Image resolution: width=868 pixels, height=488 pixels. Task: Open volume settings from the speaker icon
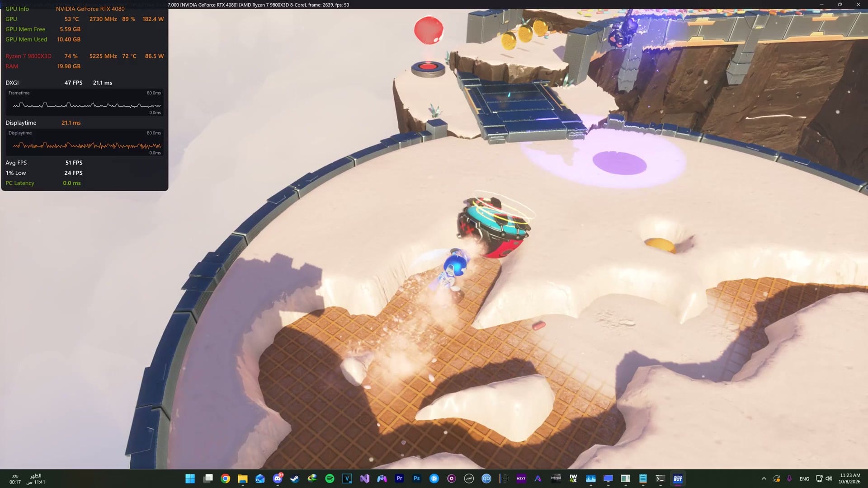click(x=829, y=479)
